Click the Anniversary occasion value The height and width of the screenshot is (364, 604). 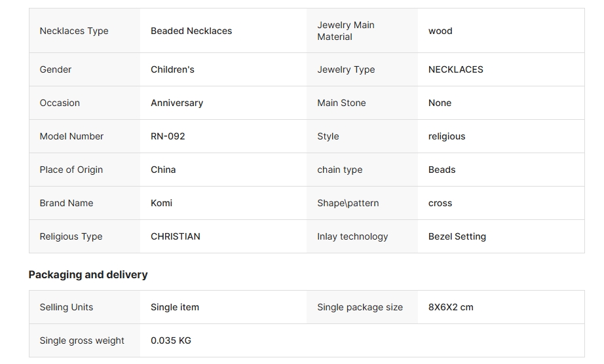point(177,103)
